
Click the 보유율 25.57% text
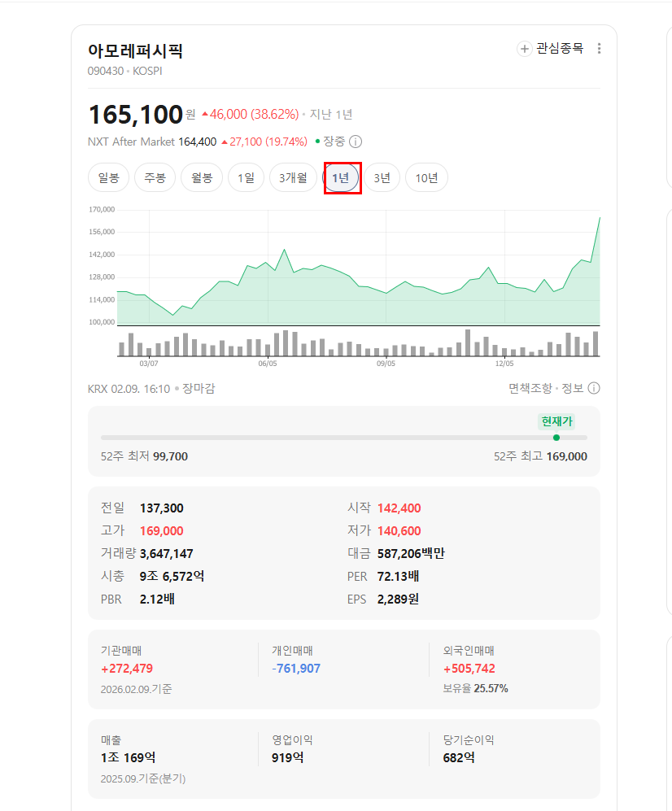pos(475,688)
